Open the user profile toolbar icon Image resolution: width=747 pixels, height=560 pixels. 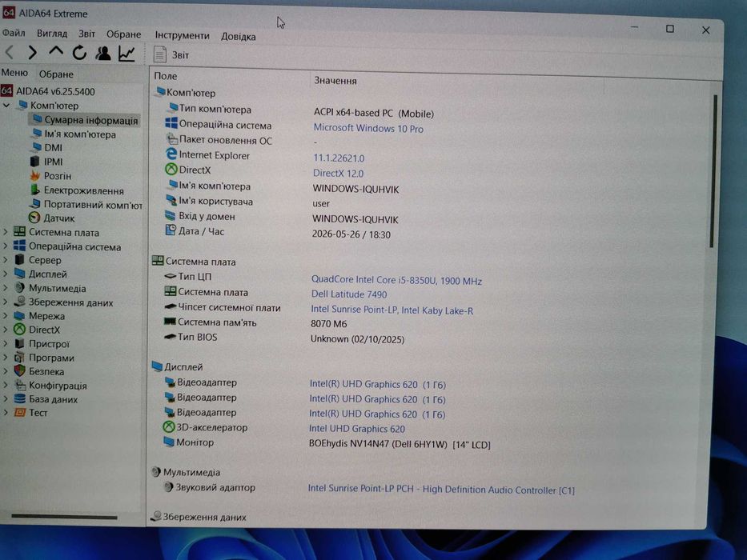coord(103,53)
